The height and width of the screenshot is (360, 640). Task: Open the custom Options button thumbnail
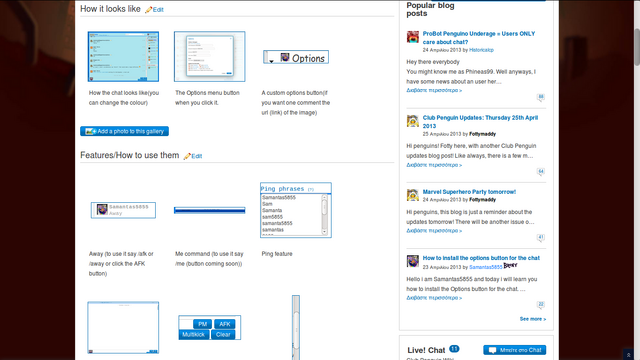[296, 57]
